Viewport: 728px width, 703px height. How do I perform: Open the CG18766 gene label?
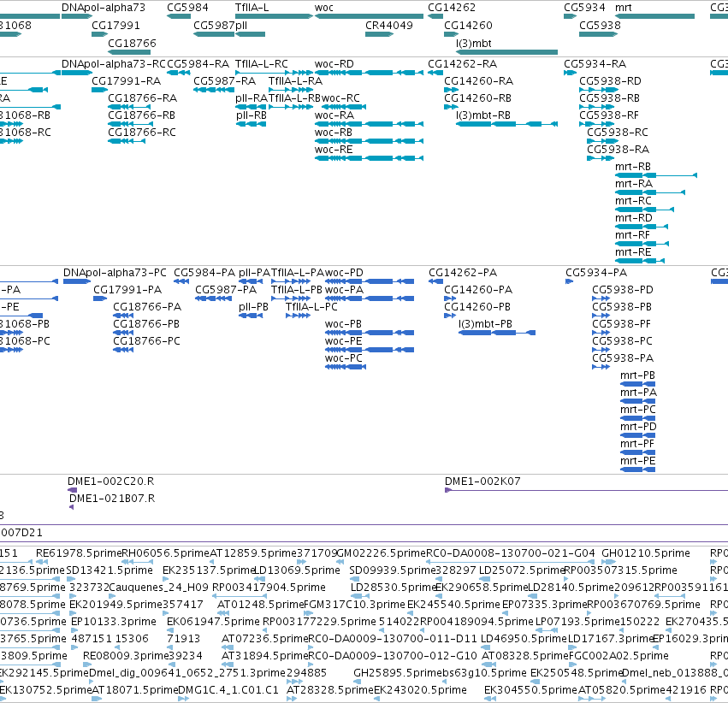click(132, 43)
